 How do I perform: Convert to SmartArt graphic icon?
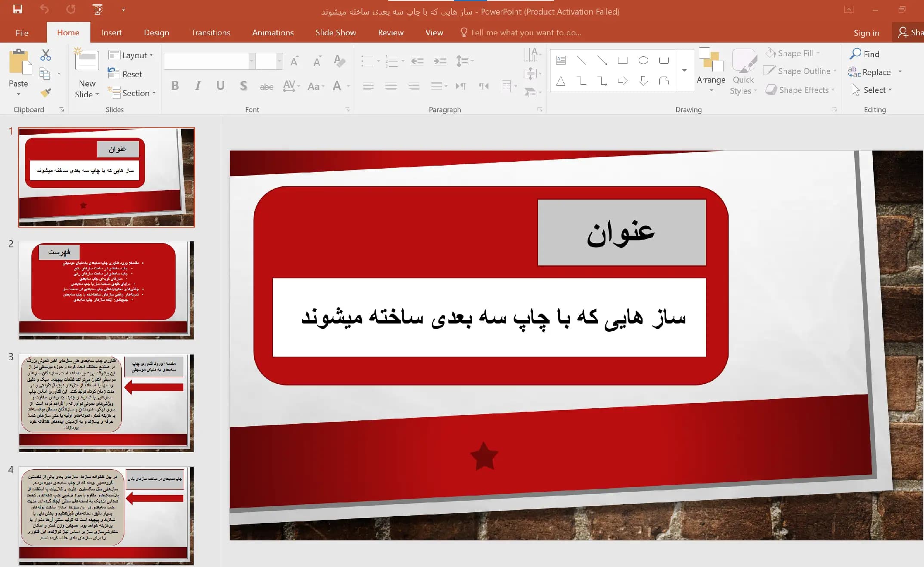click(532, 92)
